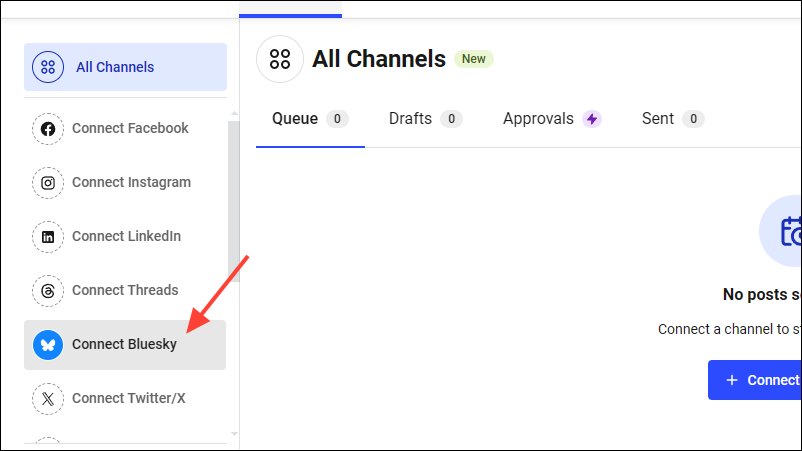802x451 pixels.
Task: Open the Queue tab
Action: click(310, 119)
